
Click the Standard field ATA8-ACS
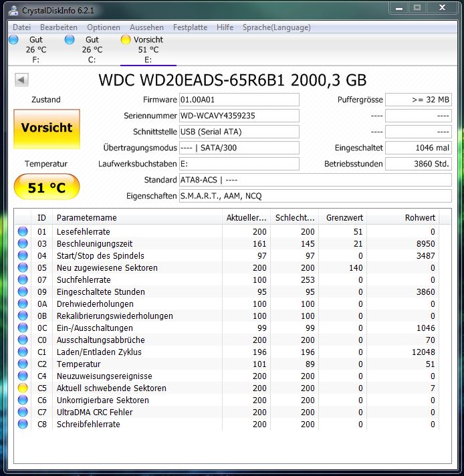click(315, 180)
